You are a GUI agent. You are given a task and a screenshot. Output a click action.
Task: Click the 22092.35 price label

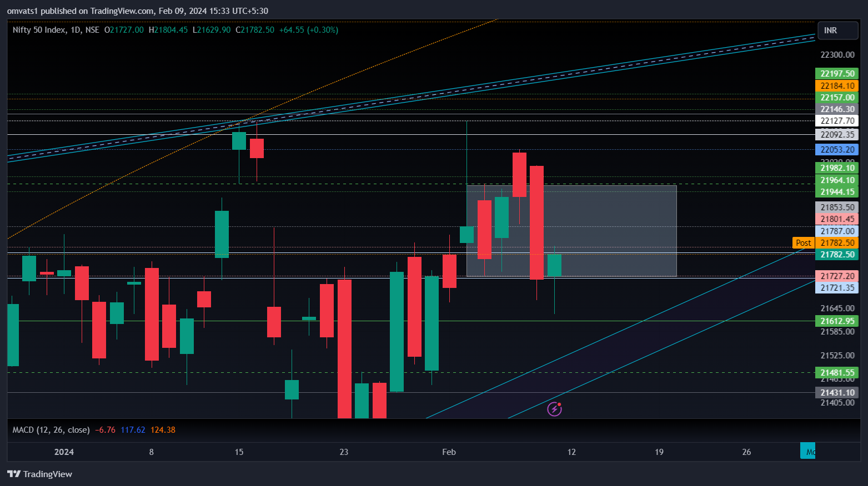(837, 135)
